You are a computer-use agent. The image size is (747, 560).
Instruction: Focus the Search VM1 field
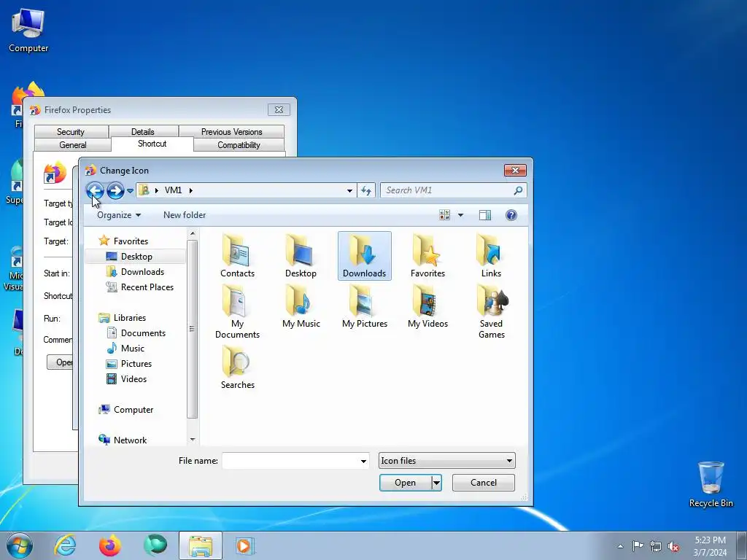tap(448, 190)
